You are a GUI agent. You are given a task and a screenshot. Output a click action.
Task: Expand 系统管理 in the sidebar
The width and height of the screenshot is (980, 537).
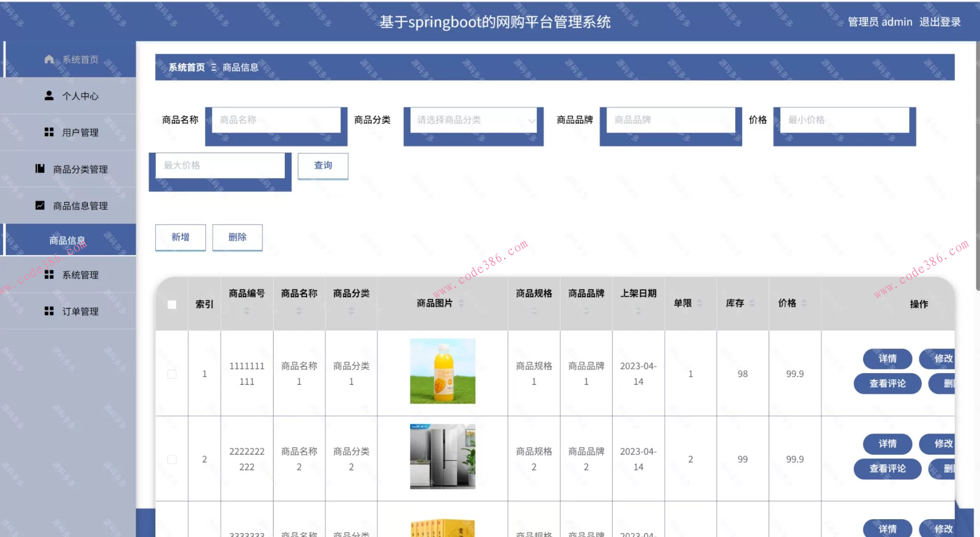click(x=68, y=275)
